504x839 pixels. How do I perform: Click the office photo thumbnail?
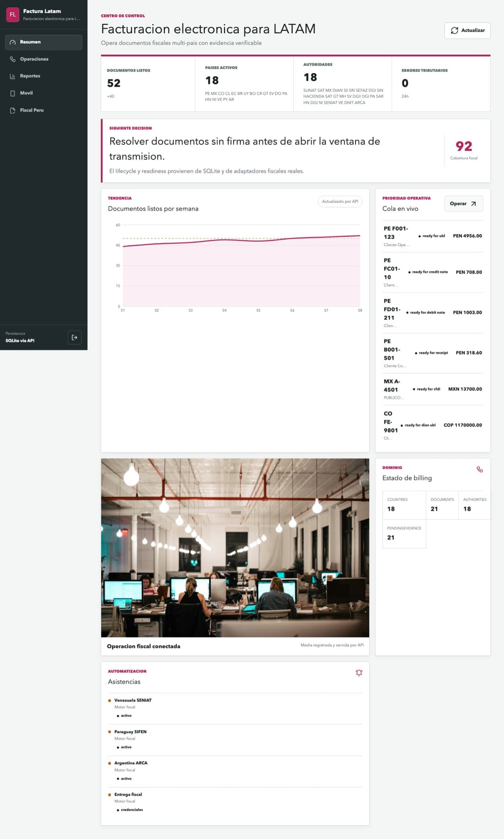point(235,548)
